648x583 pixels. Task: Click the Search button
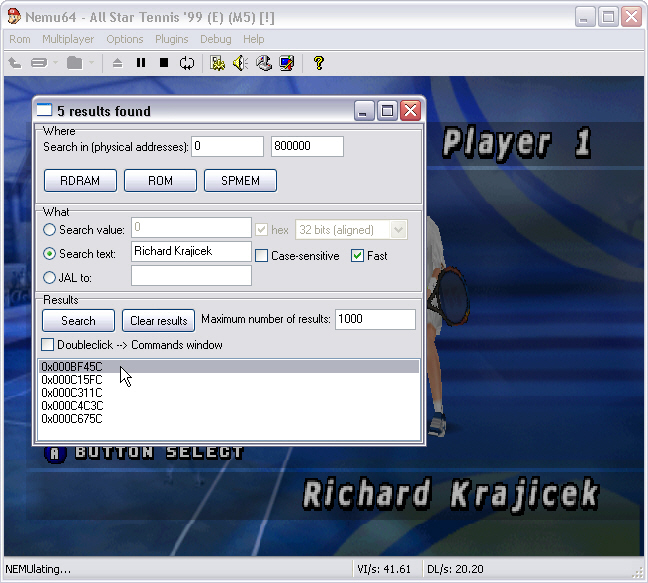tap(78, 321)
